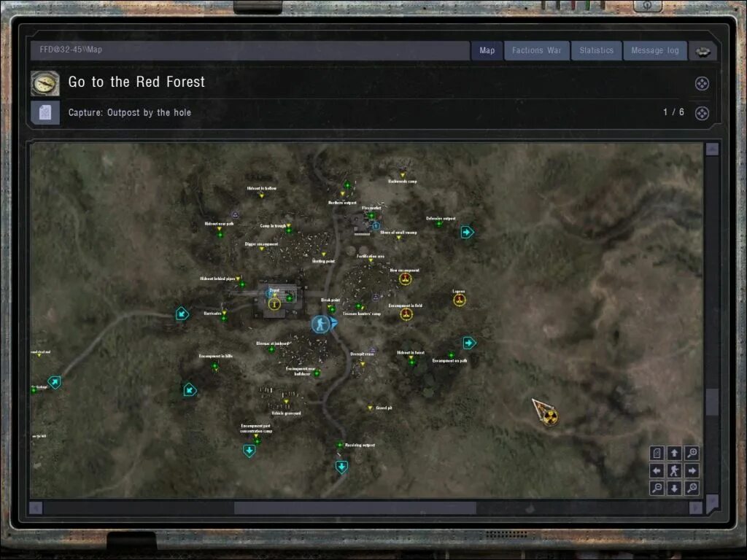Open the Factions War tab

536,50
